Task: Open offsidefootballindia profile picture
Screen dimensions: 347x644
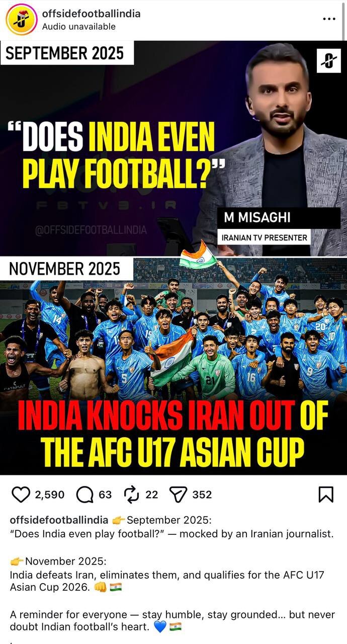Action: (x=21, y=19)
